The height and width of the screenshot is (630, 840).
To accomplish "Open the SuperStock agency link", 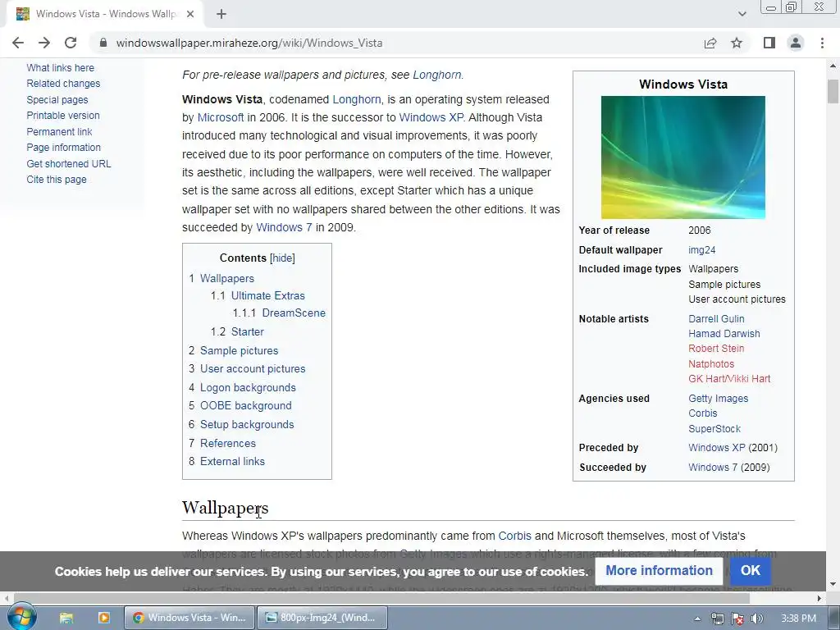I will 714,428.
